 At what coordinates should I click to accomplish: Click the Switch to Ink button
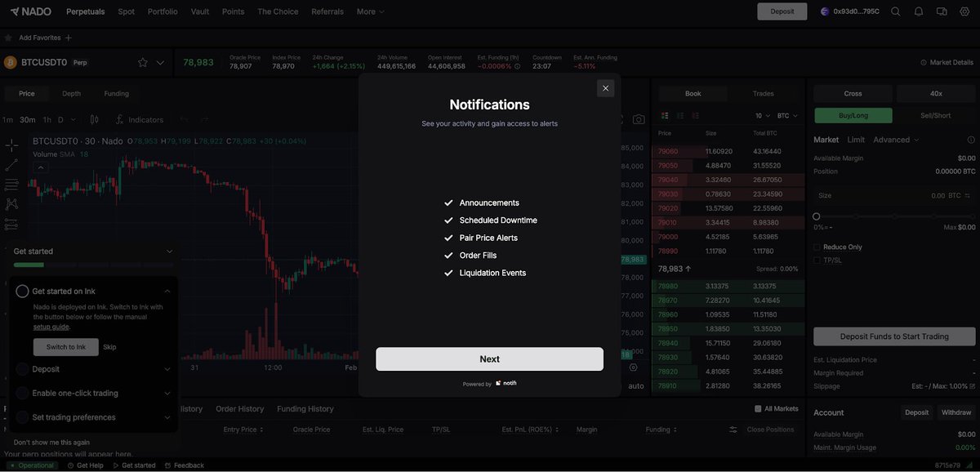click(65, 346)
